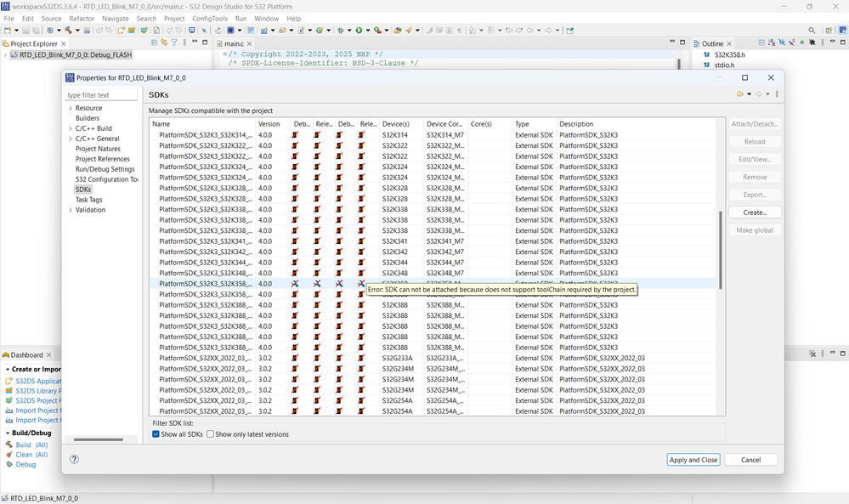The width and height of the screenshot is (849, 504).
Task: Click the green Run play icon in toolbar
Action: tap(359, 31)
